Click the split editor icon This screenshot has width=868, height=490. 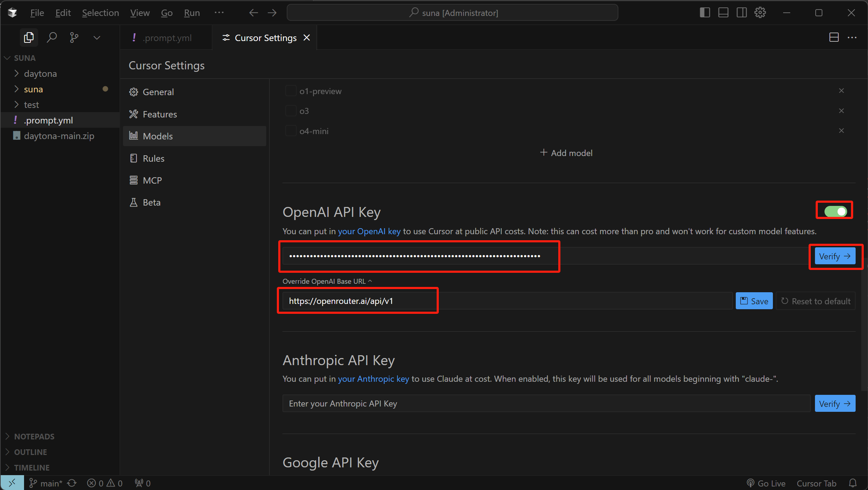pos(834,38)
